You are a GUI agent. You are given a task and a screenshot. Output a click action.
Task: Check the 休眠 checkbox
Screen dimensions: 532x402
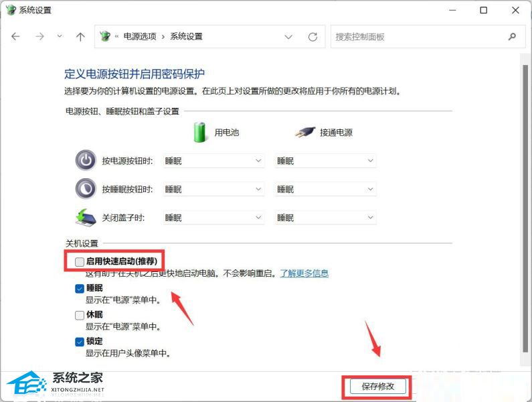point(80,315)
